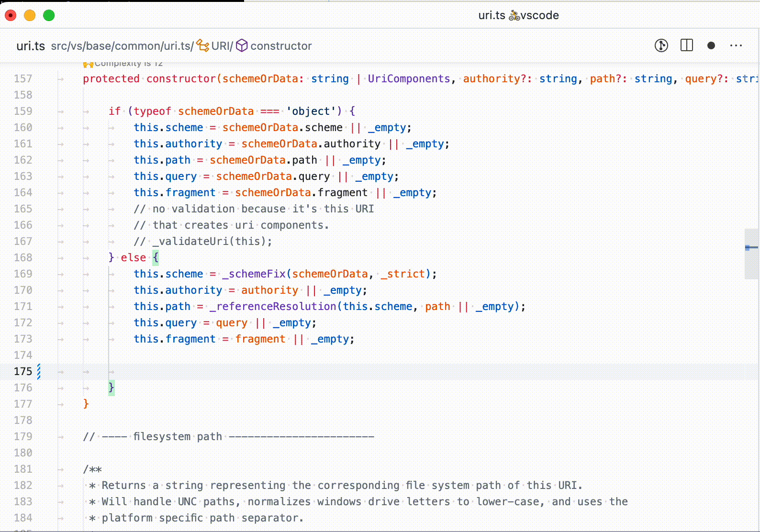Image resolution: width=760 pixels, height=532 pixels.
Task: Place cursor on _schemeFix function call
Action: point(254,274)
